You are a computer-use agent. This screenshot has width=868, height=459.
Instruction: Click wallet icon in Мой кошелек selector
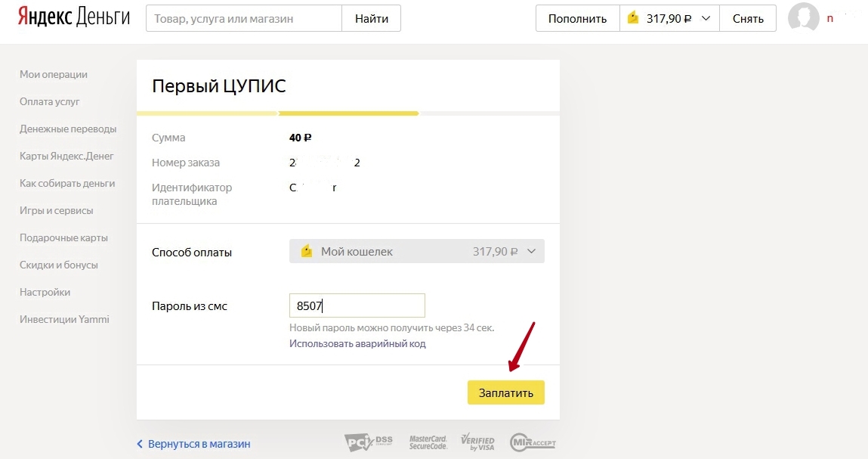click(x=307, y=252)
